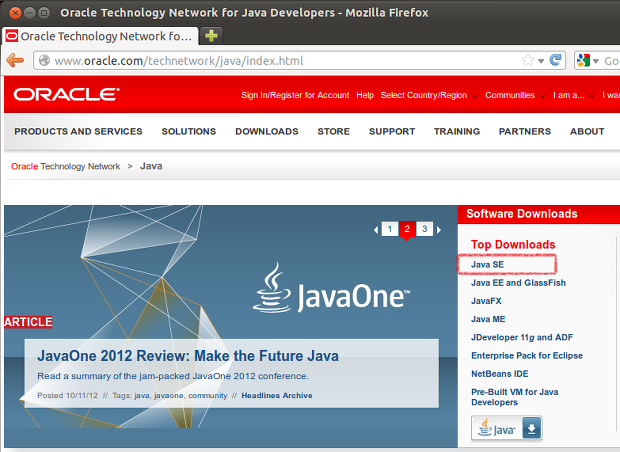The height and width of the screenshot is (452, 620).
Task: Click the Google search engine icon
Action: 583,61
